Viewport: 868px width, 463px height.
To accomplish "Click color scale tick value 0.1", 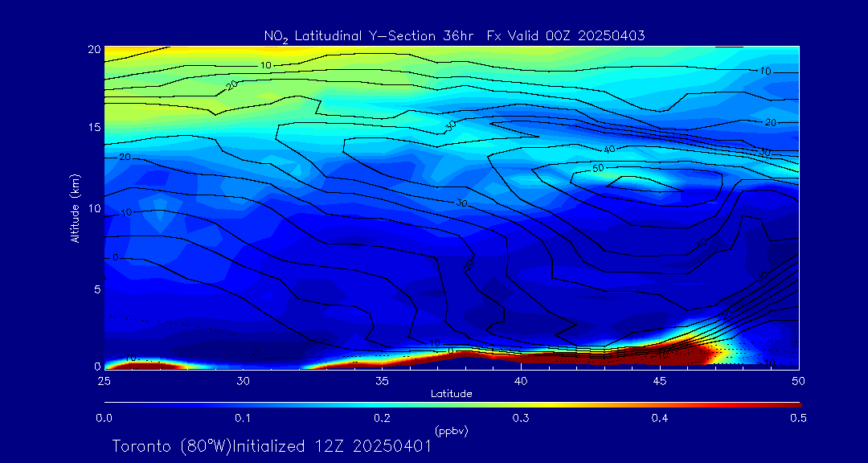I will [x=243, y=418].
